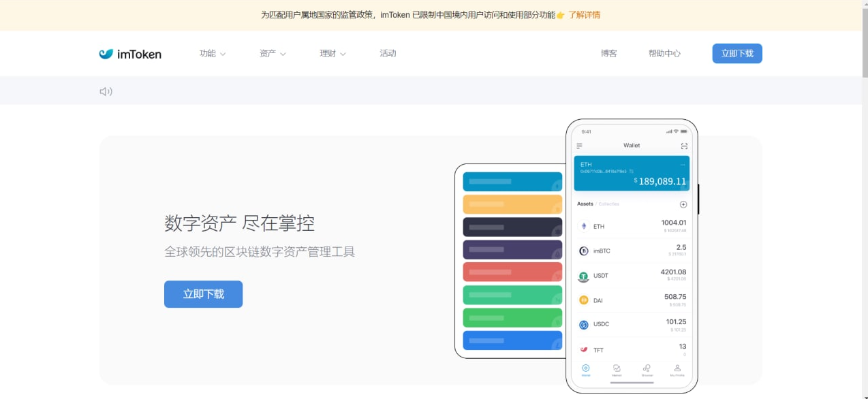Tap the ETH coin icon

(x=584, y=226)
